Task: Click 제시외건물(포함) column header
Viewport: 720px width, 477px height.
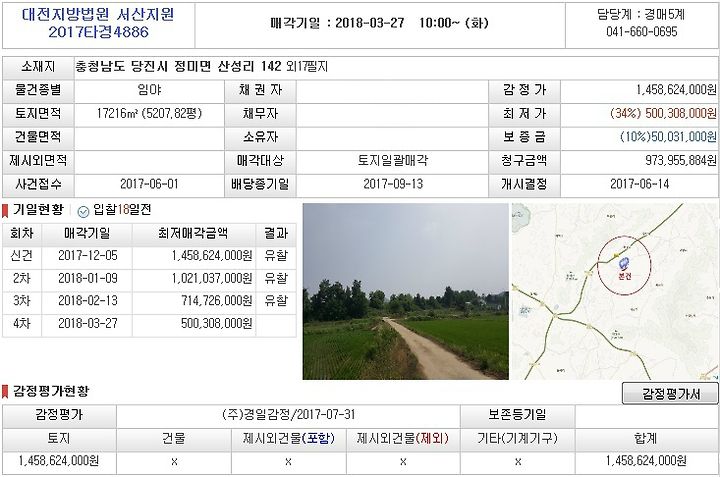Action: [288, 438]
